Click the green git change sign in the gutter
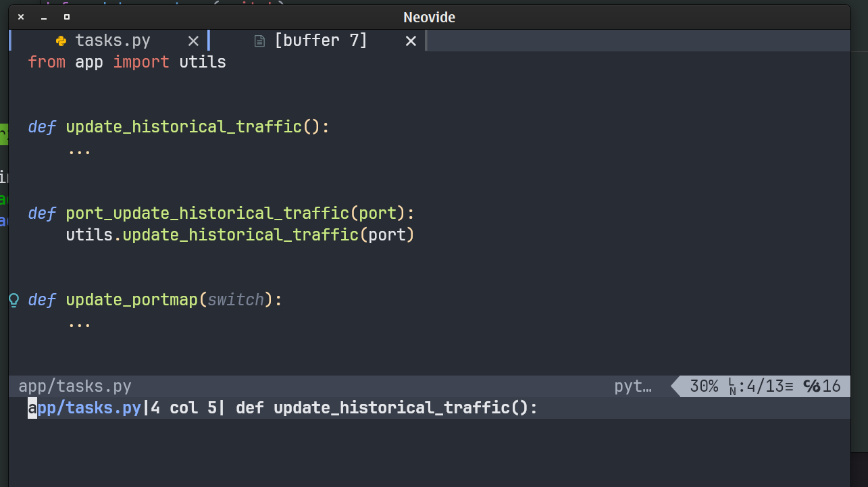This screenshot has height=487, width=868. click(3, 135)
